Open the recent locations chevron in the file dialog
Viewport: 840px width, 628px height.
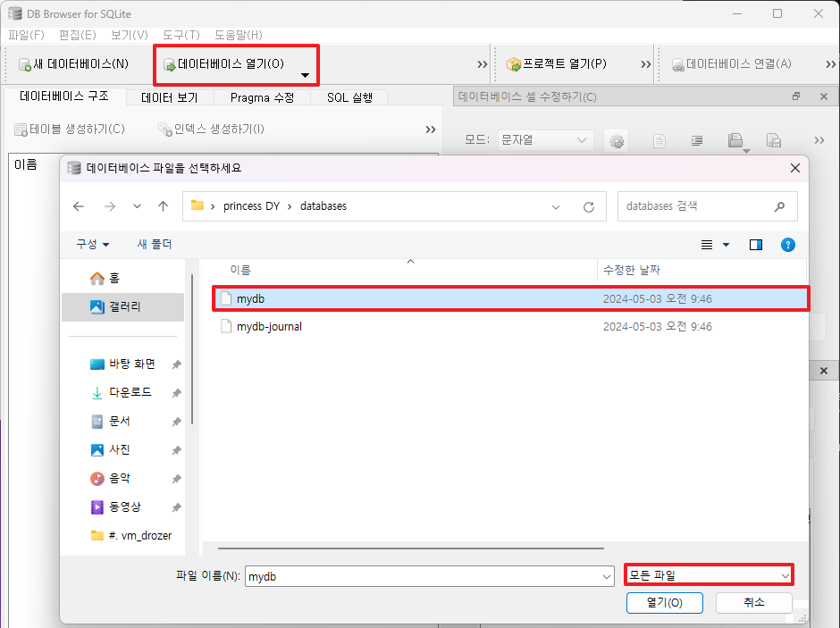click(137, 206)
